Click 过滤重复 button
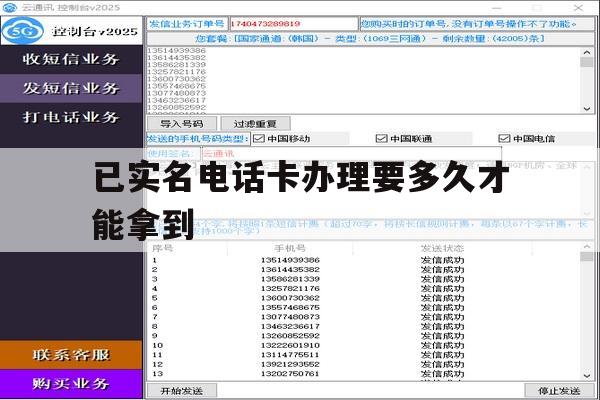The image size is (600, 400). 255,124
